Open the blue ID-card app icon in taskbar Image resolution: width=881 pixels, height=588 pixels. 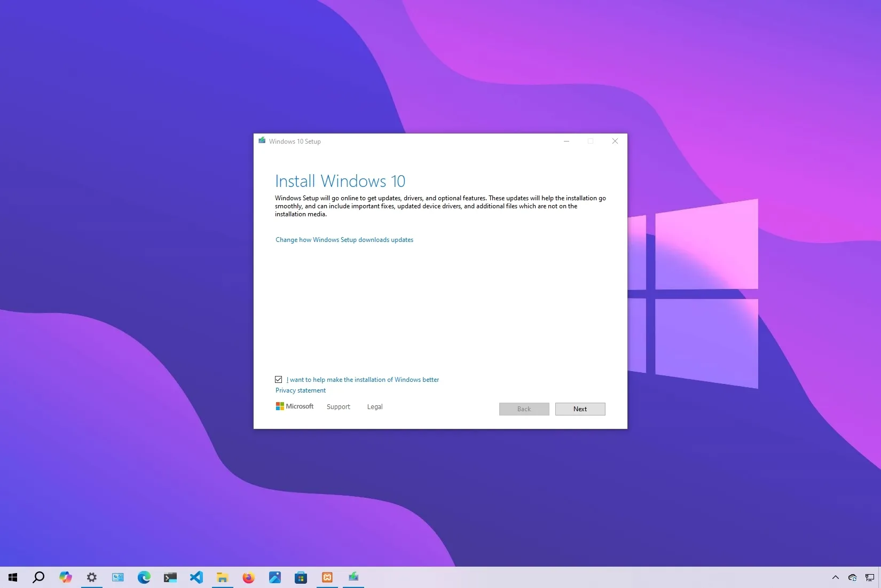click(x=118, y=577)
